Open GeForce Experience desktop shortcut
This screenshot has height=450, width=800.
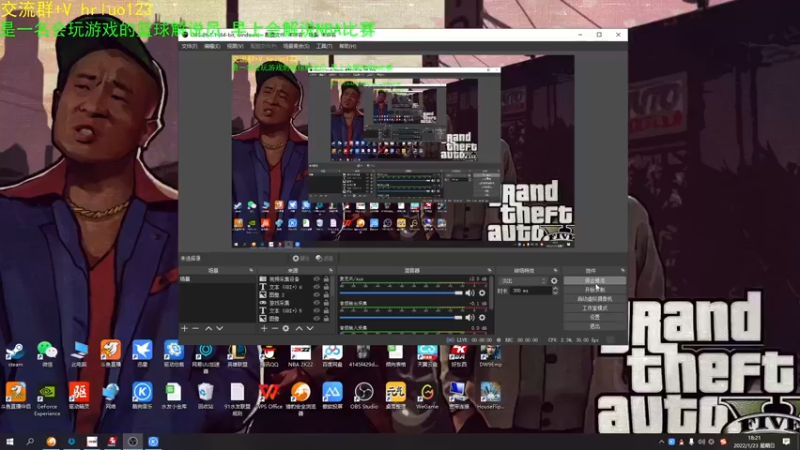click(x=47, y=399)
